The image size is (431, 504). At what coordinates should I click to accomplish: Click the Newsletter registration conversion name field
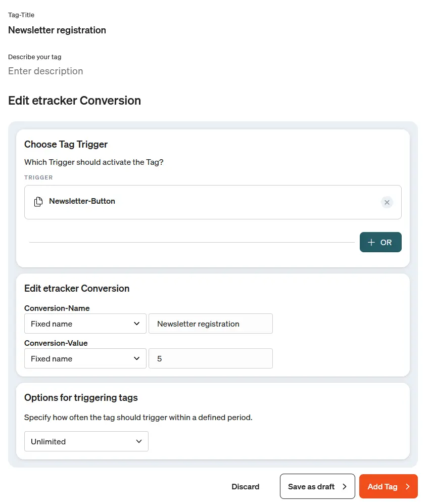[211, 324]
